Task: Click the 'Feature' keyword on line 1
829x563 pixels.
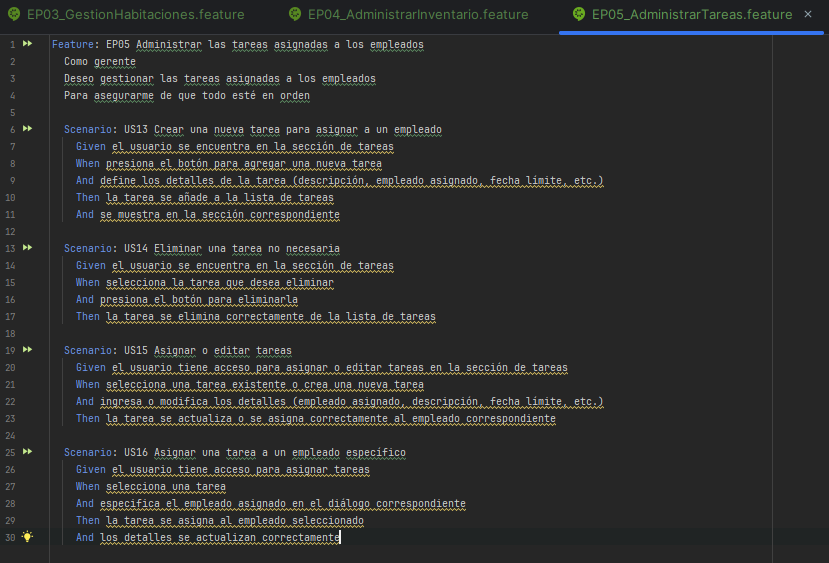Action: point(73,44)
